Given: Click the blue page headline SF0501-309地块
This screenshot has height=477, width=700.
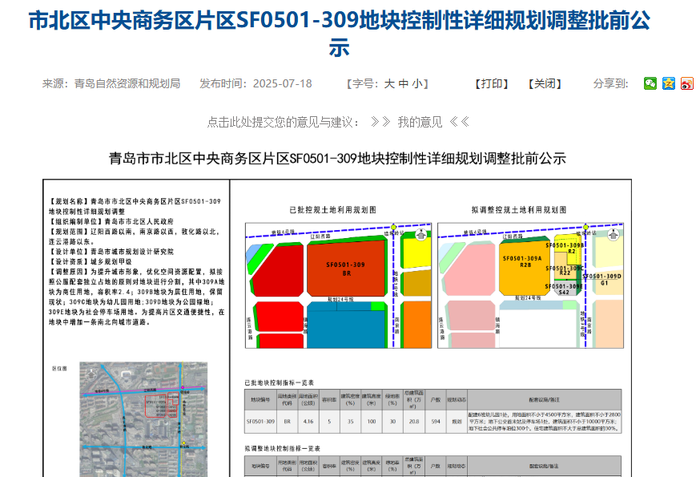Looking at the screenshot, I should click(339, 33).
